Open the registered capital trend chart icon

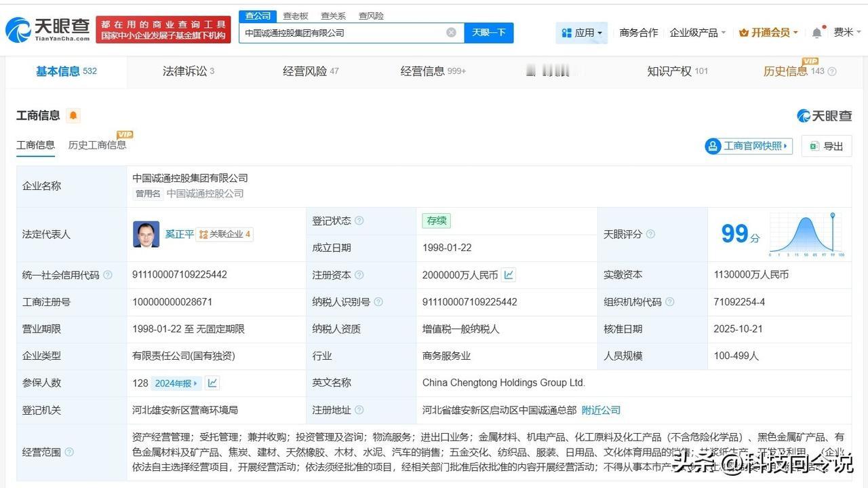pos(507,275)
